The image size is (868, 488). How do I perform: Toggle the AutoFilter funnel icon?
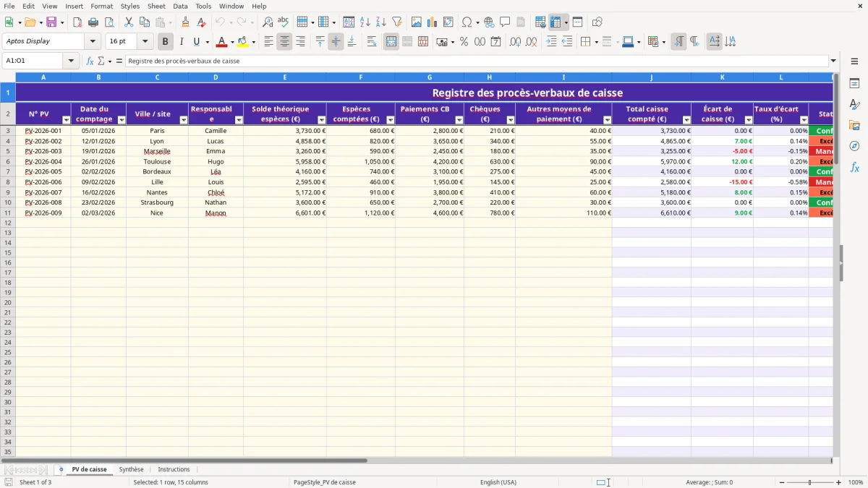pyautogui.click(x=396, y=22)
